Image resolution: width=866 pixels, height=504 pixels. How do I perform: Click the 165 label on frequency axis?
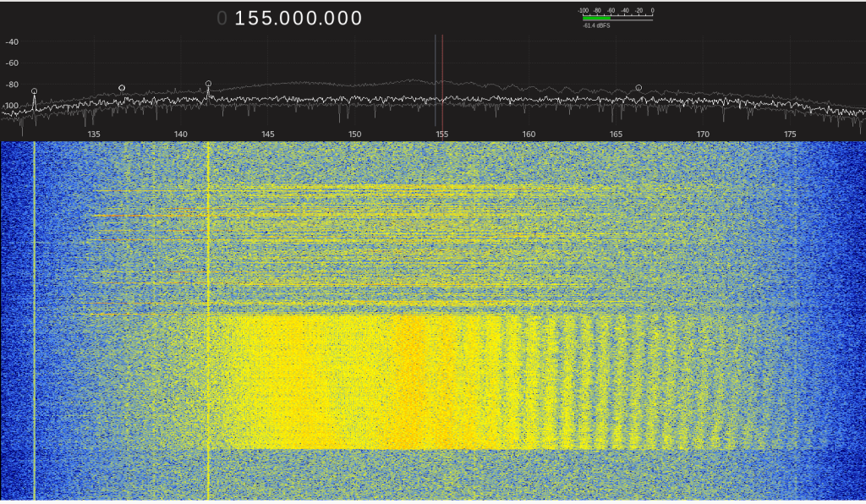point(616,134)
